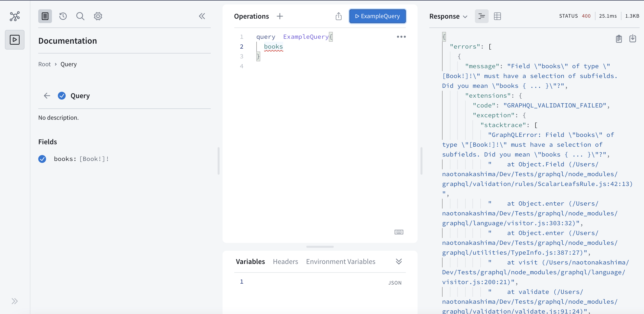Select the Variables tab
Image resolution: width=644 pixels, height=314 pixels.
pyautogui.click(x=250, y=262)
